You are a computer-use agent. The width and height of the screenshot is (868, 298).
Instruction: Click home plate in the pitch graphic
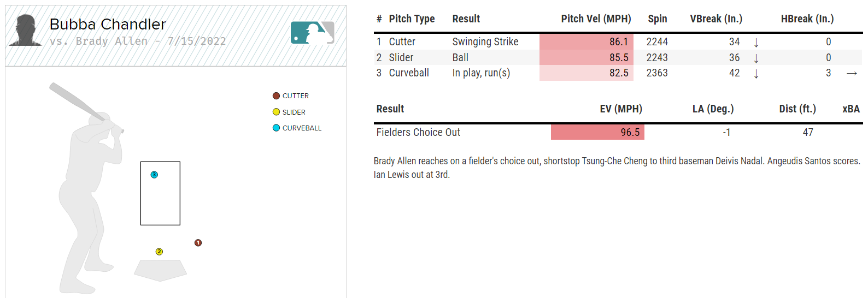click(160, 270)
